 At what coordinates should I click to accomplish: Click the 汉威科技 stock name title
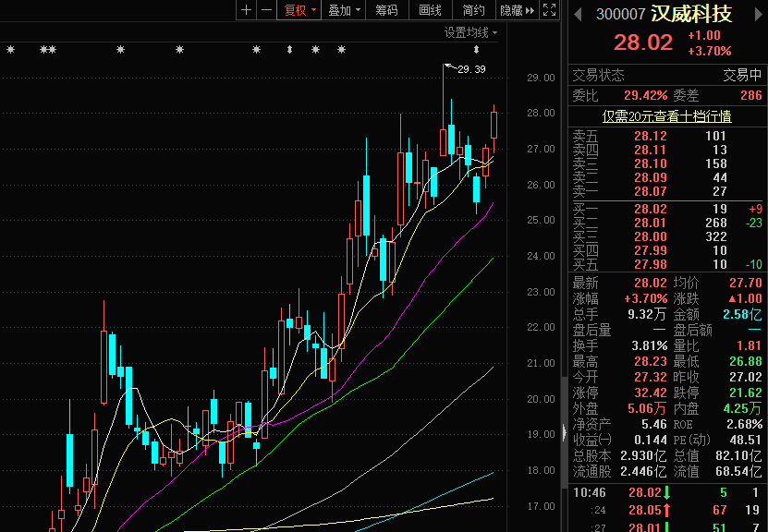pos(691,15)
